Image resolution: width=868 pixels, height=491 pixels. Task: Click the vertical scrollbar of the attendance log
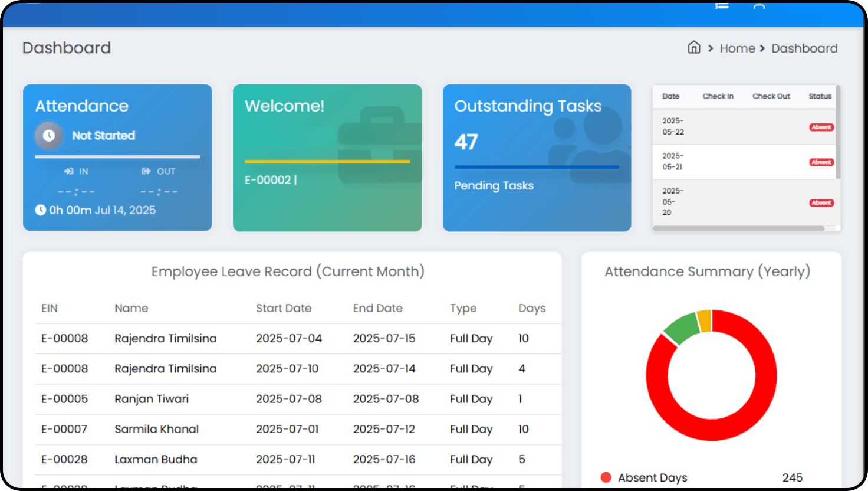click(838, 133)
